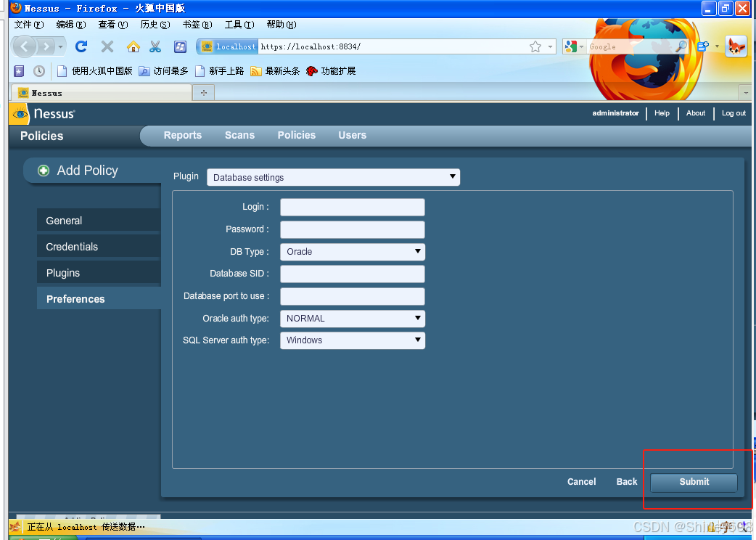Click the blue window icon in toolbar

(x=180, y=46)
